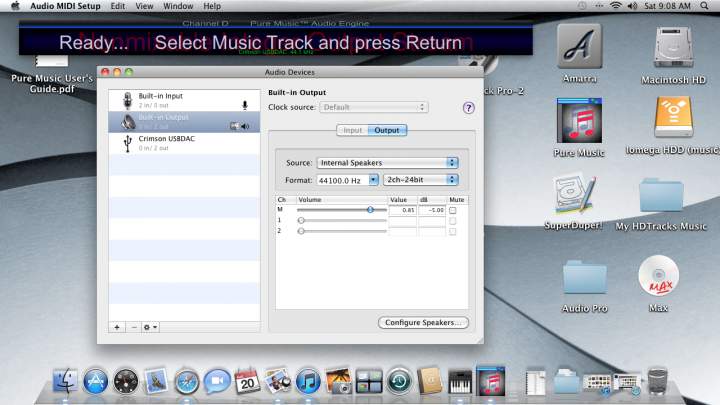Click plus button to add device
The image size is (720, 405).
click(x=117, y=327)
